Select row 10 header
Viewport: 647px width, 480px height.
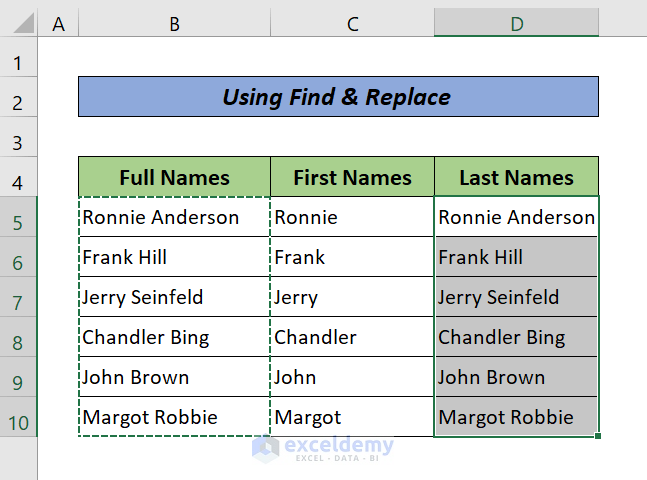18,421
